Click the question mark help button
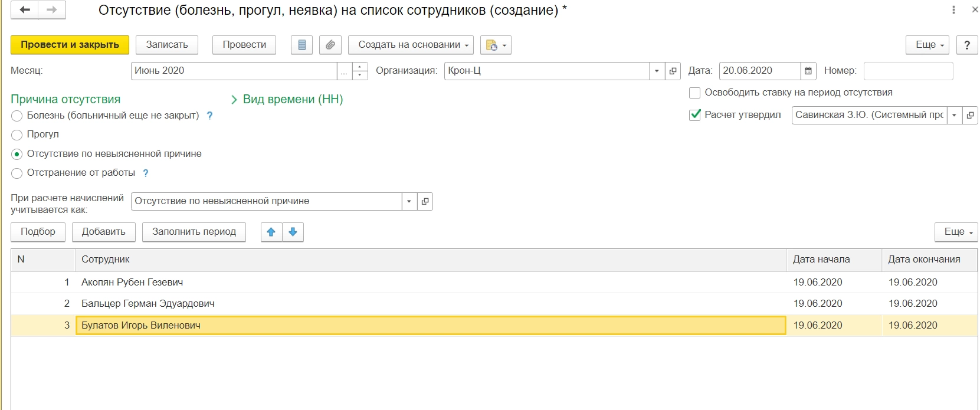 pyautogui.click(x=966, y=45)
